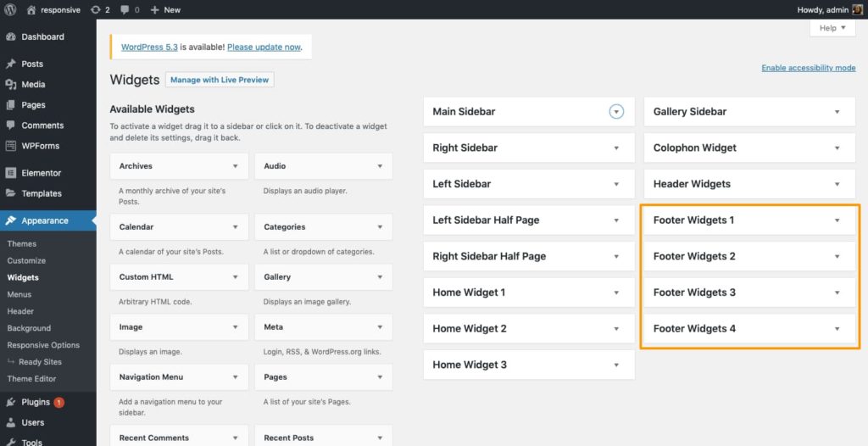Expand Left Sidebar Half Page arrow
This screenshot has height=446, width=868.
click(x=616, y=220)
